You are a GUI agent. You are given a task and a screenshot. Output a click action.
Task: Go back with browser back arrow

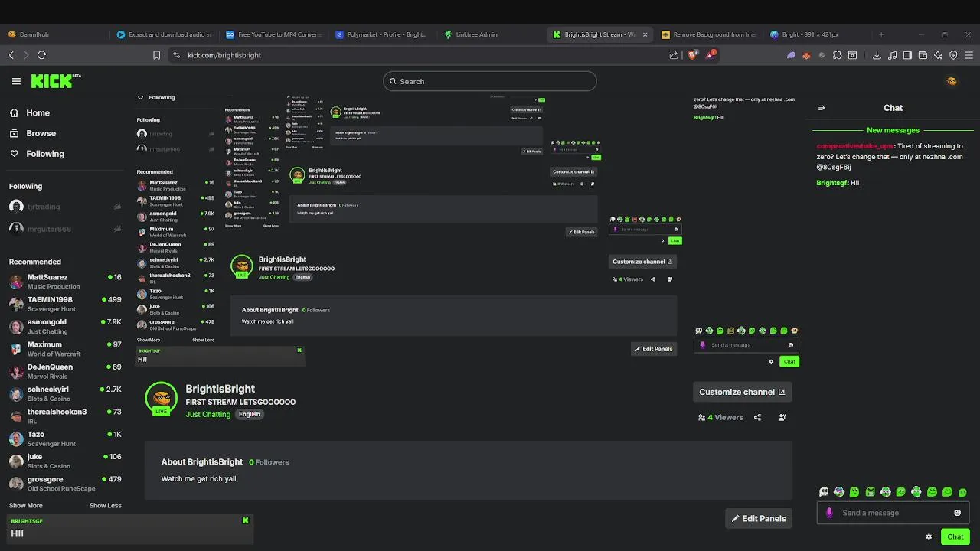pos(11,55)
